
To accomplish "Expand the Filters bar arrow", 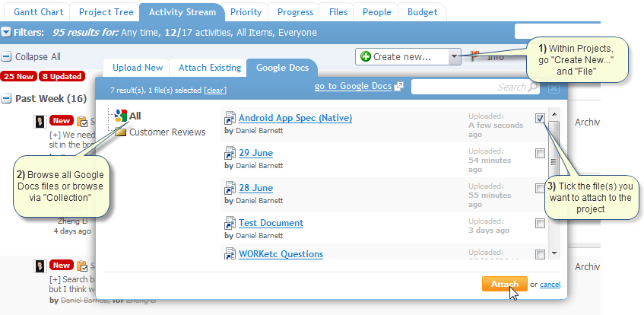I will (6, 33).
